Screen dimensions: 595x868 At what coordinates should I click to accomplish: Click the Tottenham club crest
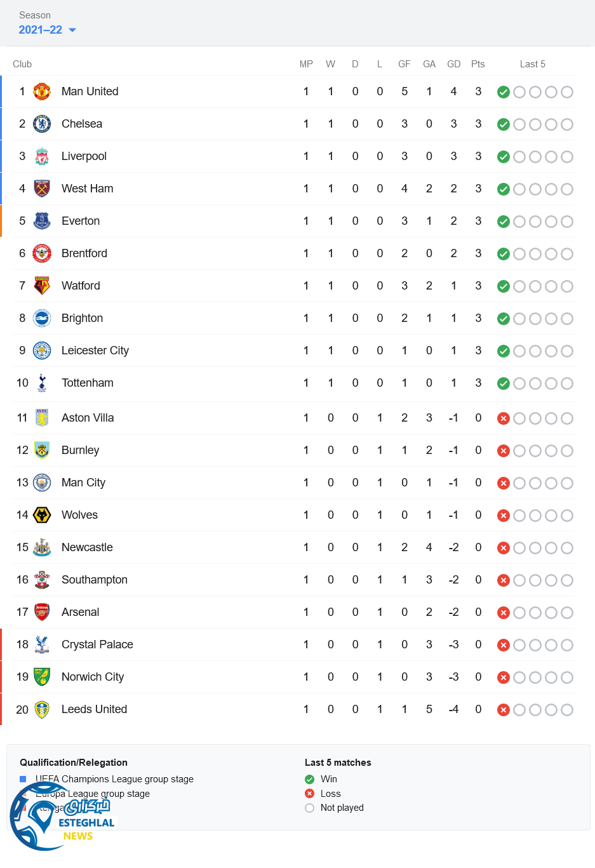(42, 383)
